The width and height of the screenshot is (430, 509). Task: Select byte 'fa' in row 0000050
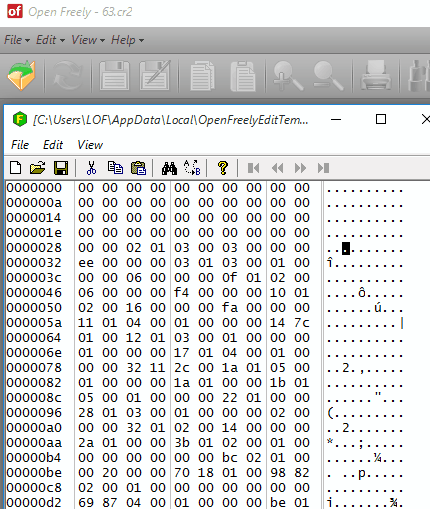coord(230,308)
